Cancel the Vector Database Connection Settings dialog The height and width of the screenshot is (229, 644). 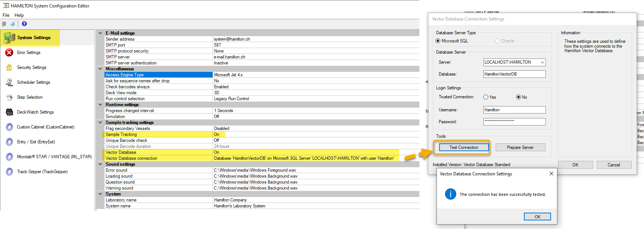click(614, 165)
